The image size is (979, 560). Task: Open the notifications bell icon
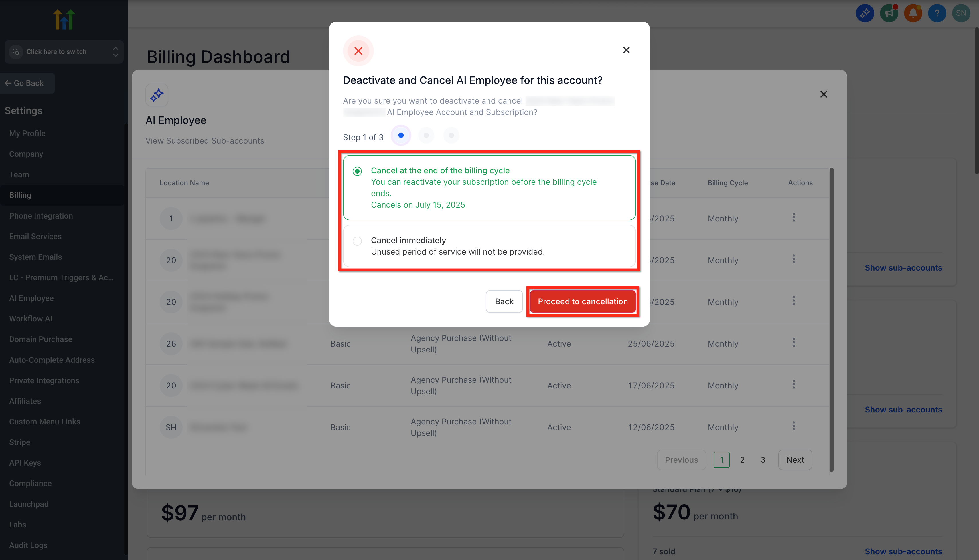coord(913,13)
